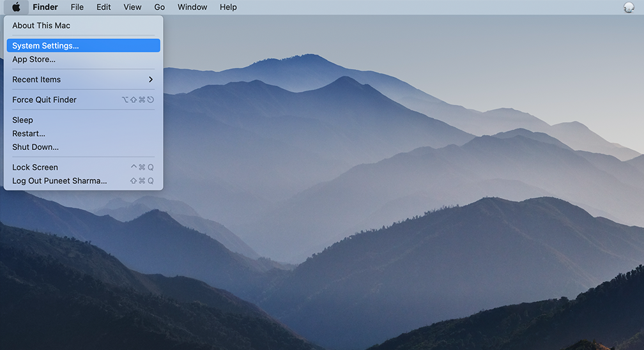
Task: Select the Restart option
Action: (29, 133)
